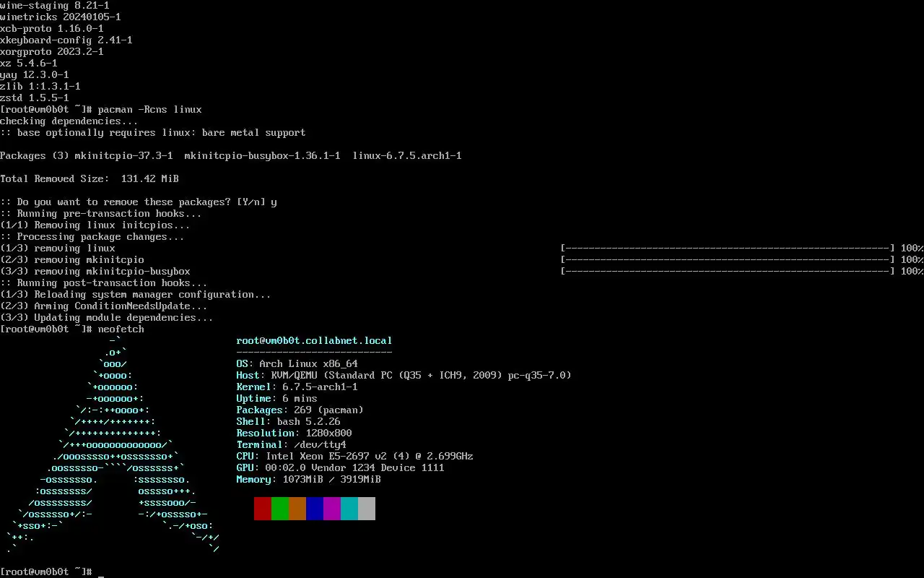
Task: Click the cyan color block in neofetch palette
Action: click(349, 509)
